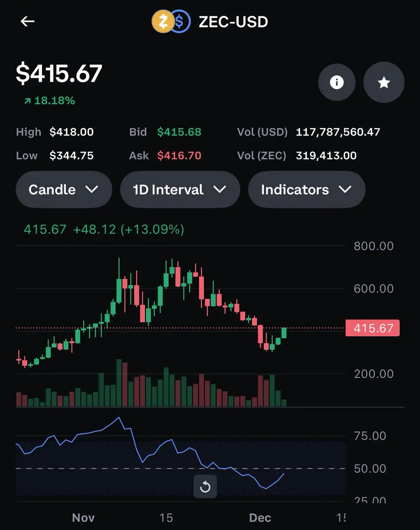Tap the 200.00 price axis label
This screenshot has width=420, height=530.
tap(374, 374)
